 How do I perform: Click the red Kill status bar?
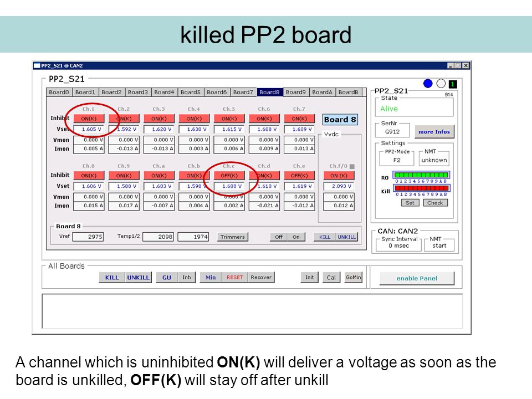point(421,188)
